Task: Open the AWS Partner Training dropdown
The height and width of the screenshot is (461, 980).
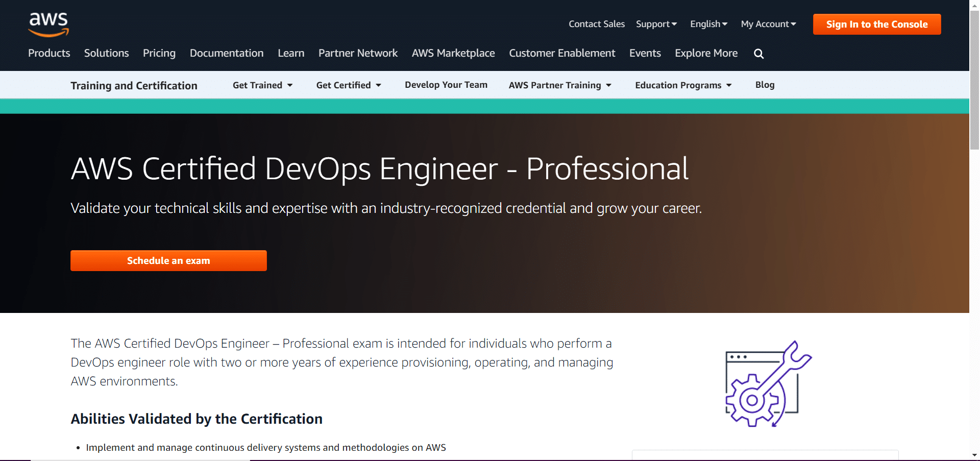Action: (x=559, y=85)
